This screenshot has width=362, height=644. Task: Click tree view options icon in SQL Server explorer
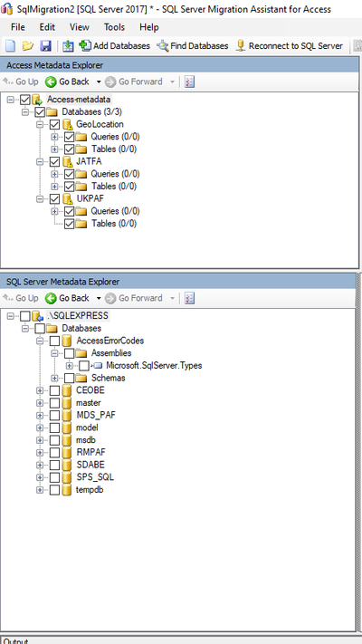click(x=189, y=298)
